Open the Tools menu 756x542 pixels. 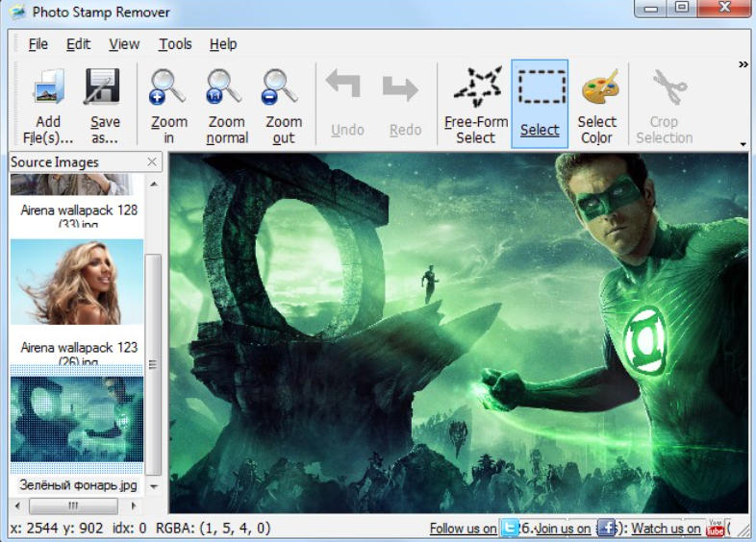click(x=175, y=44)
